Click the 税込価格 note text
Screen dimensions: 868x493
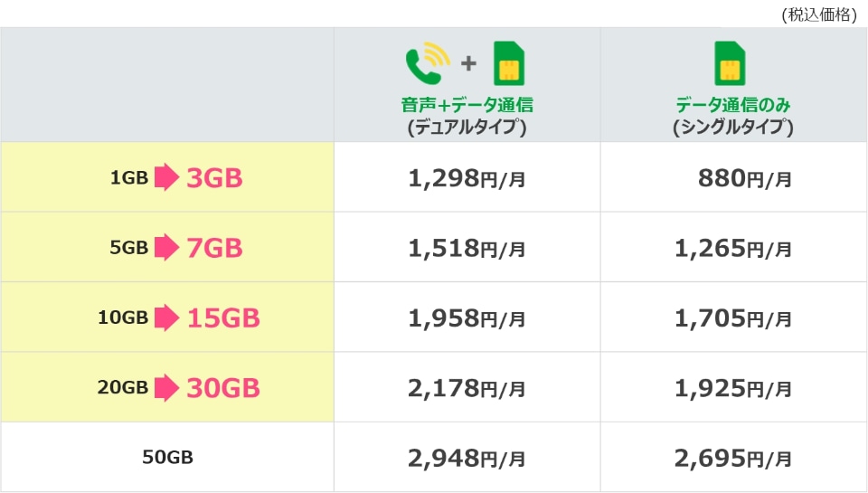[x=817, y=14]
